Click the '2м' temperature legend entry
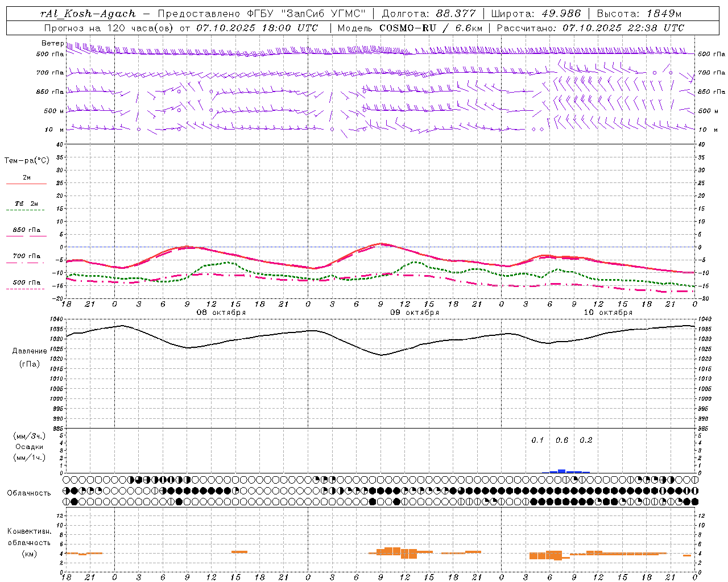Screen dimensions: 728x582 point(27,177)
